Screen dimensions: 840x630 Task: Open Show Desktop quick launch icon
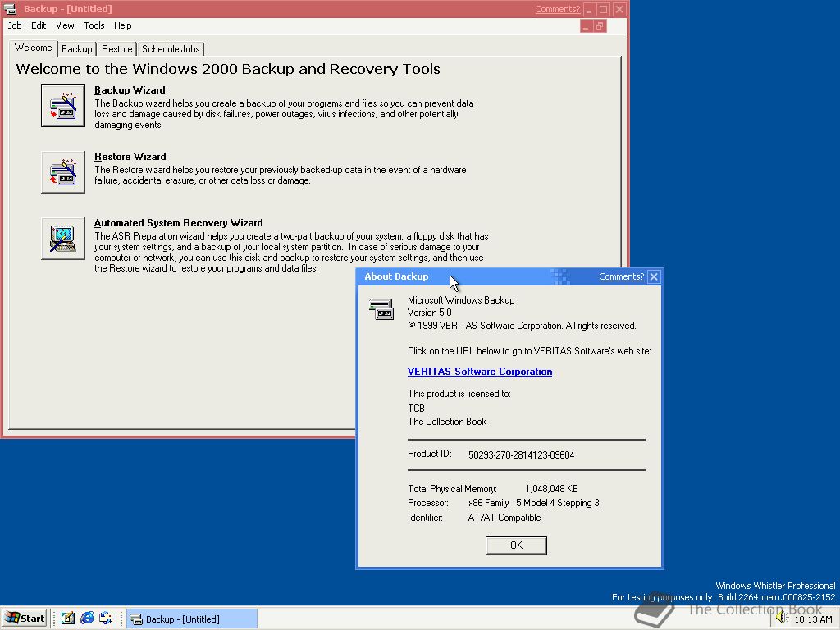point(68,619)
